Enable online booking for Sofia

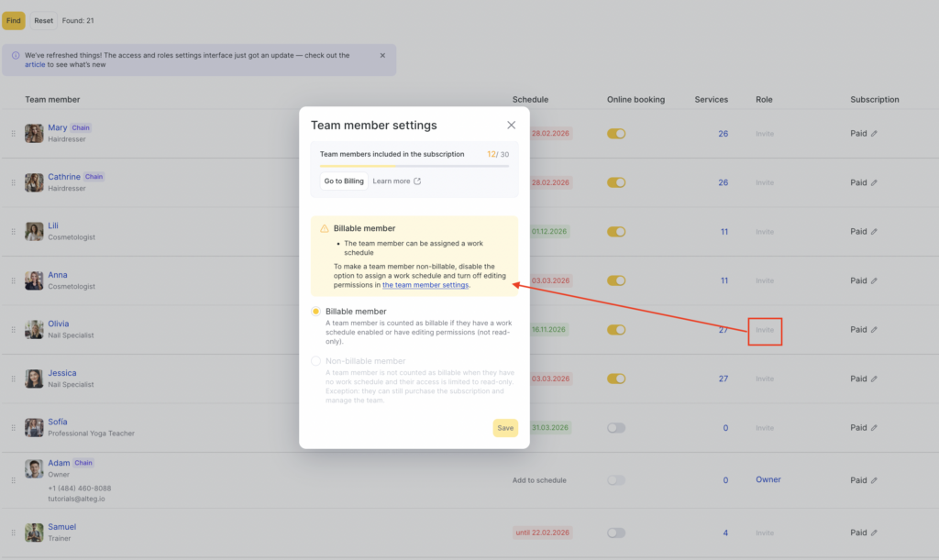[616, 428]
